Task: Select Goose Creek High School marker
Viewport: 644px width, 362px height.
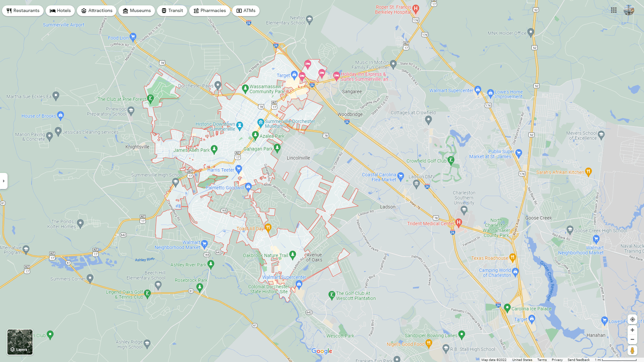Action: point(570,230)
